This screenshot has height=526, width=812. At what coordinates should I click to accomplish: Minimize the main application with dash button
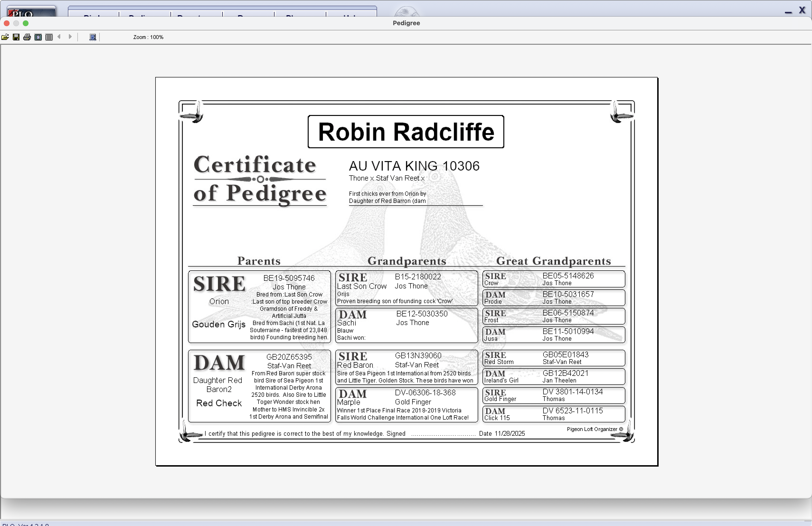point(788,12)
